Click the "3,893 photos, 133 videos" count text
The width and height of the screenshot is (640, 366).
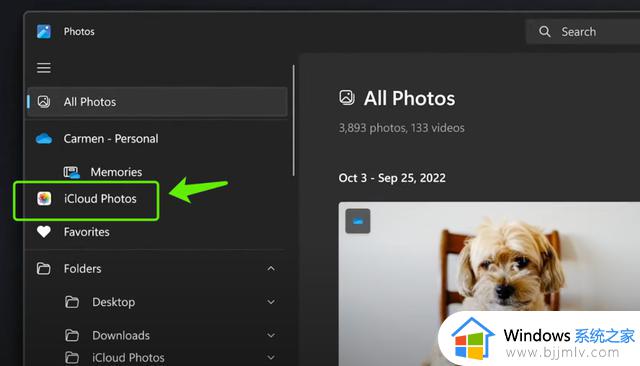[x=401, y=128]
